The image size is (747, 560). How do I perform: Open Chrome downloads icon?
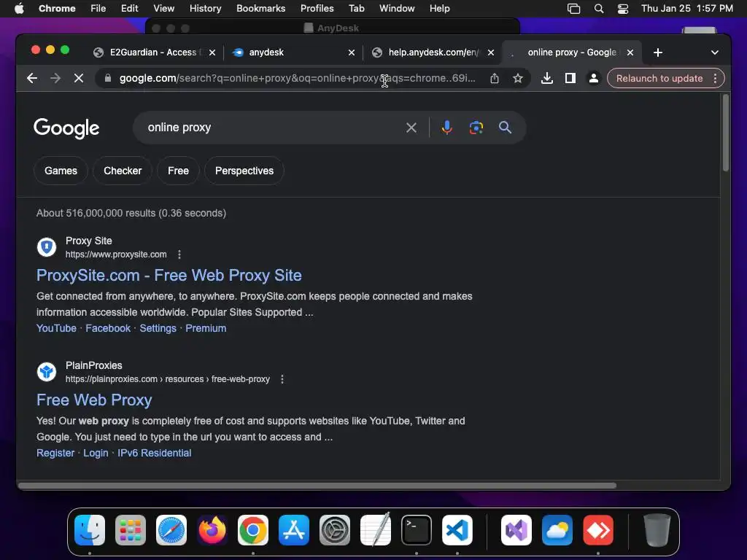coord(547,78)
